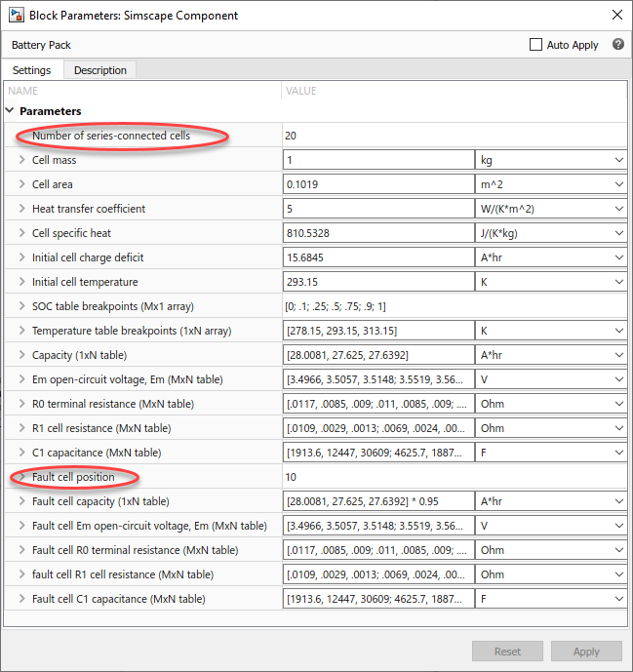The width and height of the screenshot is (633, 672).
Task: Expand the Cell mass row
Action: (x=21, y=160)
